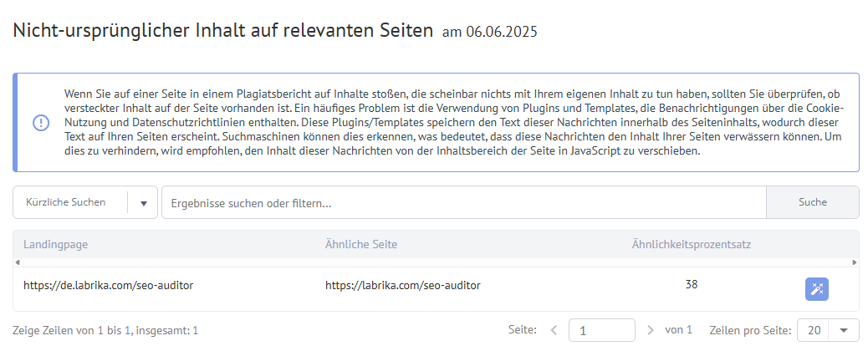
Task: Click the 'von 1' page count text
Action: point(678,330)
